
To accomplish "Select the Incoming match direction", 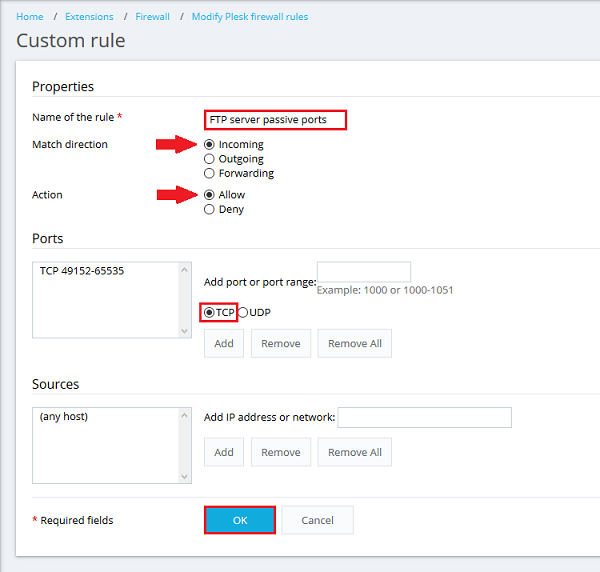I will coord(209,144).
